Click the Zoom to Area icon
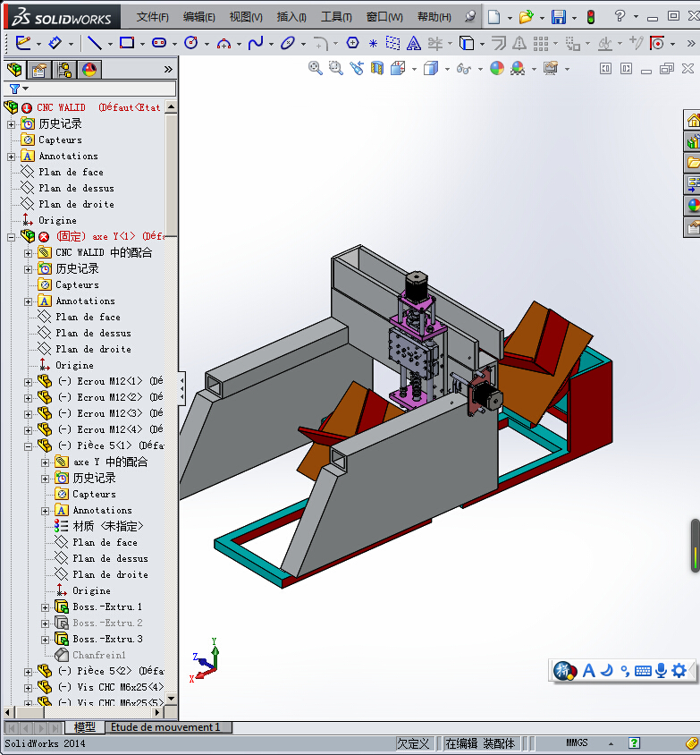Screen dimensions: 700x755 [x=336, y=68]
